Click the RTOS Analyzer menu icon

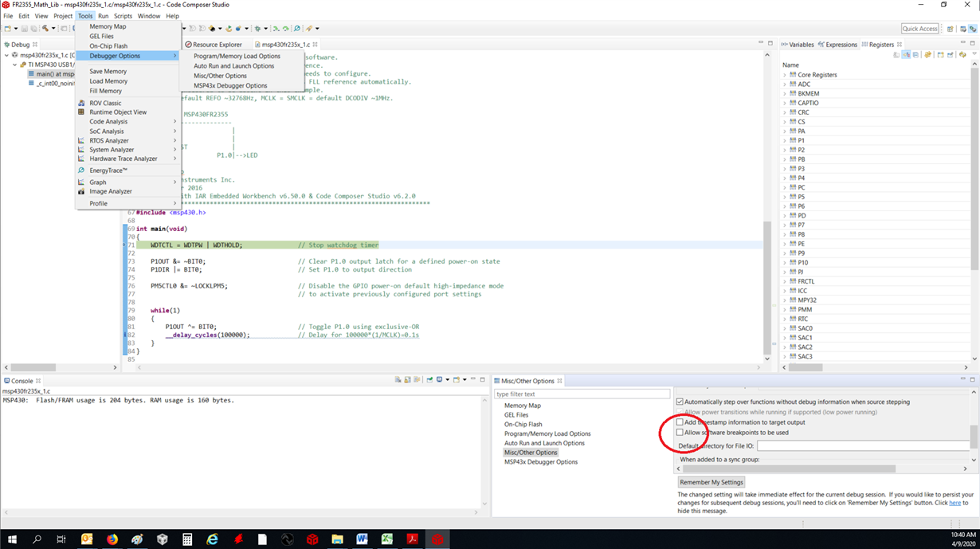point(81,140)
